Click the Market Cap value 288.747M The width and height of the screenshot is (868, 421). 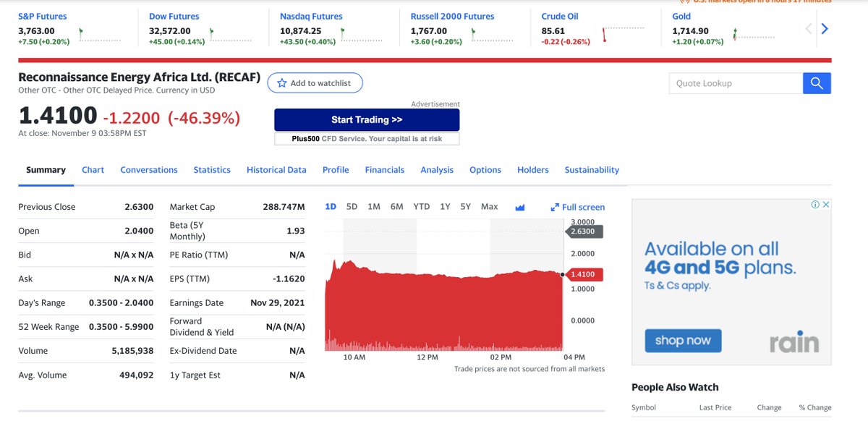[x=284, y=207]
